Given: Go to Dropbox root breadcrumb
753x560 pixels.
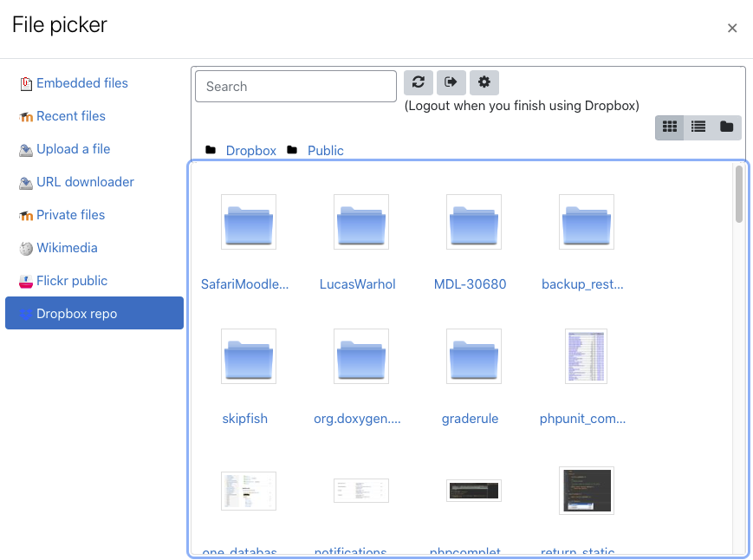Looking at the screenshot, I should point(250,151).
